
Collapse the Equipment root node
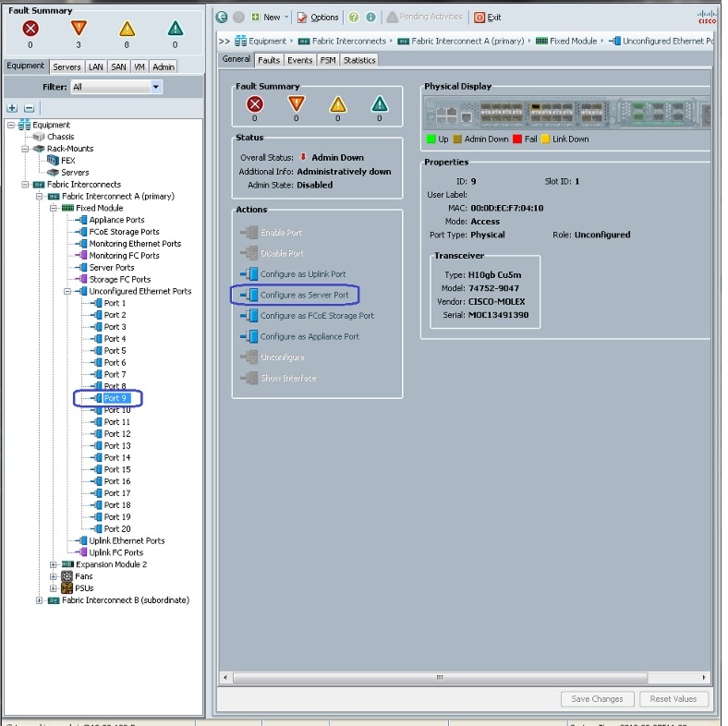[11, 125]
